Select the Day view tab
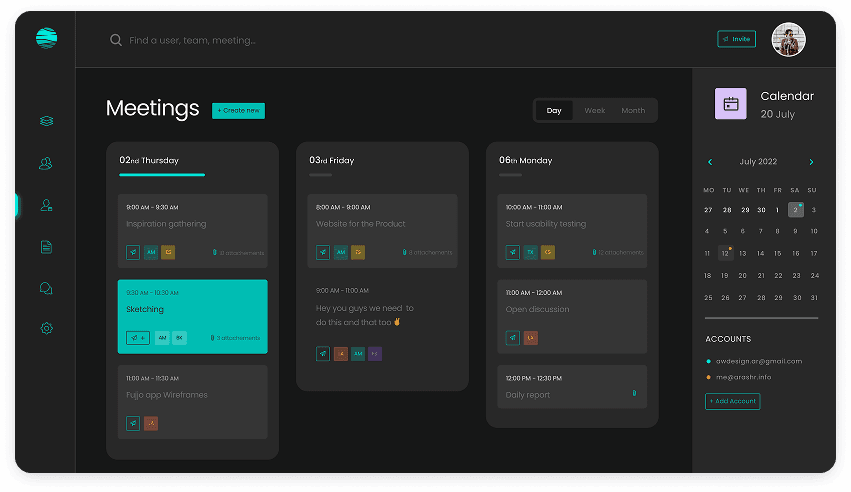The width and height of the screenshot is (851, 492). pyautogui.click(x=554, y=111)
